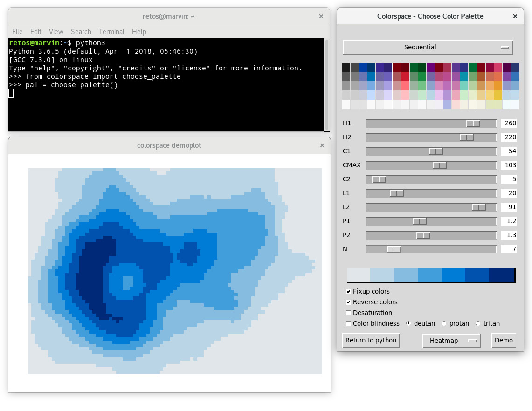Open the Terminal menu in the terminal window
This screenshot has width=532, height=411.
click(111, 32)
